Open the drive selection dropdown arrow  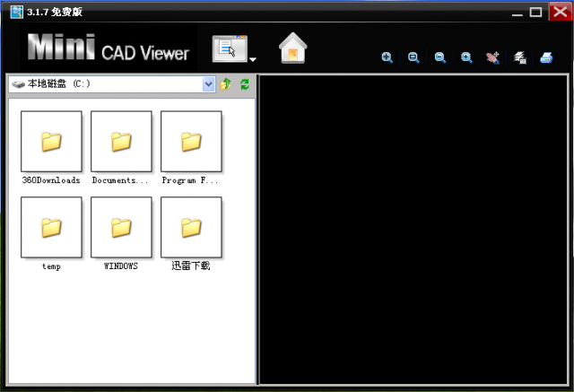pos(208,84)
